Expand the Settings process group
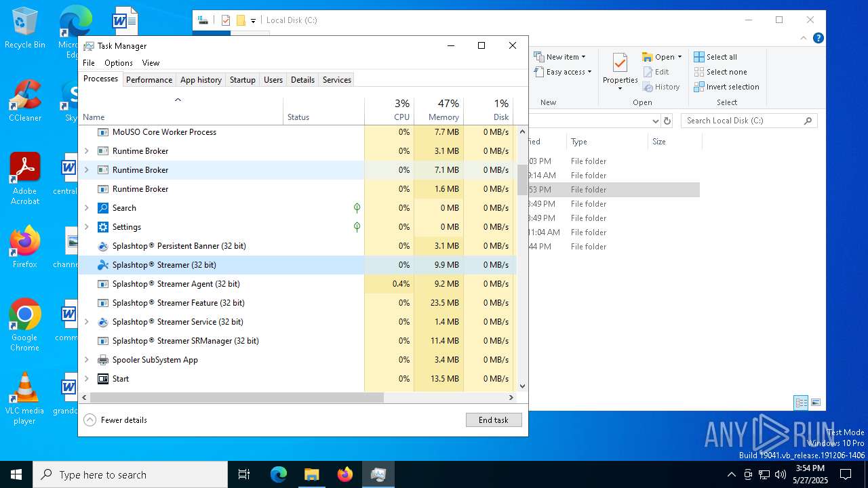Image resolution: width=868 pixels, height=488 pixels. (86, 227)
